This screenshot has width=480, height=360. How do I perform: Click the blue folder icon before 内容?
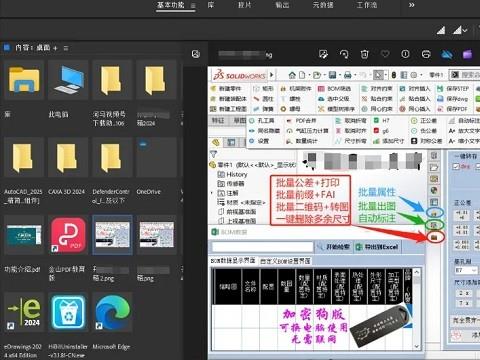click(7, 48)
